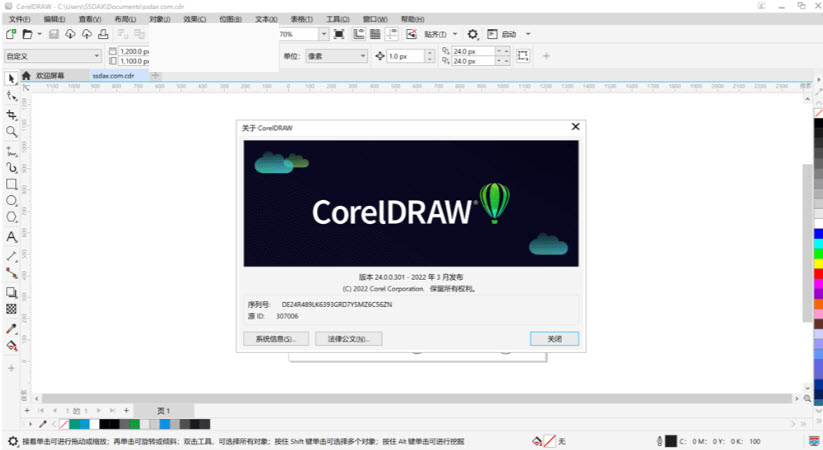823x450 pixels.
Task: Select the Zoom magnifier tool
Action: pos(11,132)
